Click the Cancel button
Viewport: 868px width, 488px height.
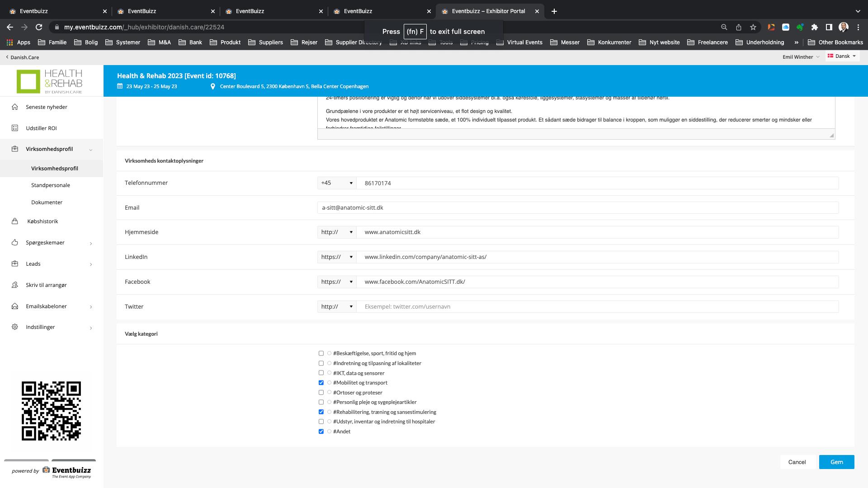point(797,462)
